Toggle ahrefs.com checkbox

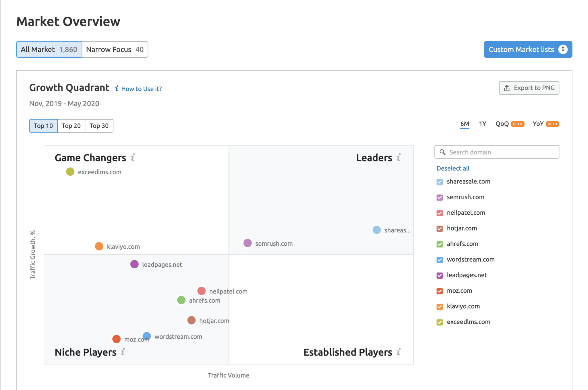point(440,244)
